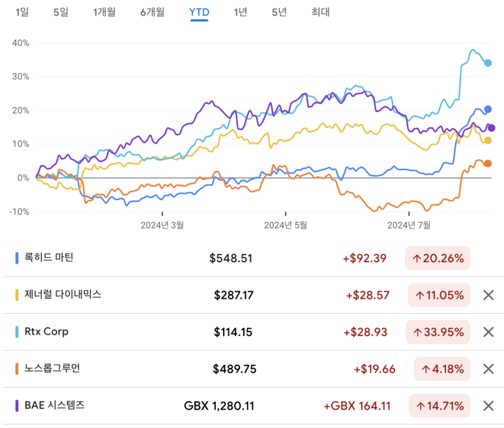
Task: Click the $114.15 price value
Action: pyautogui.click(x=233, y=332)
